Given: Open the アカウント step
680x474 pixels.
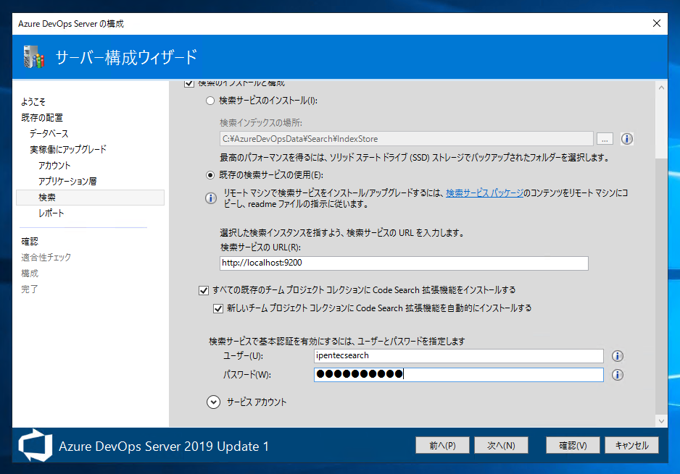Looking at the screenshot, I should pyautogui.click(x=54, y=166).
